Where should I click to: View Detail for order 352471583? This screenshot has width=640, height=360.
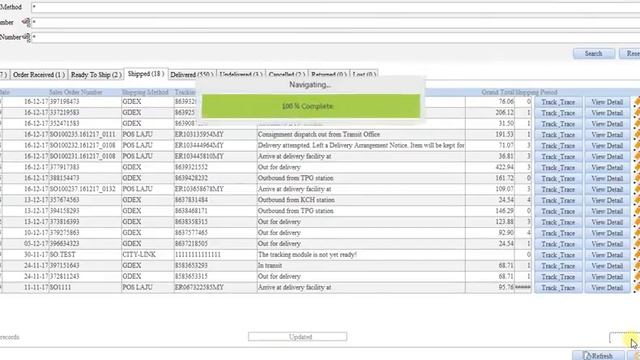coord(607,124)
